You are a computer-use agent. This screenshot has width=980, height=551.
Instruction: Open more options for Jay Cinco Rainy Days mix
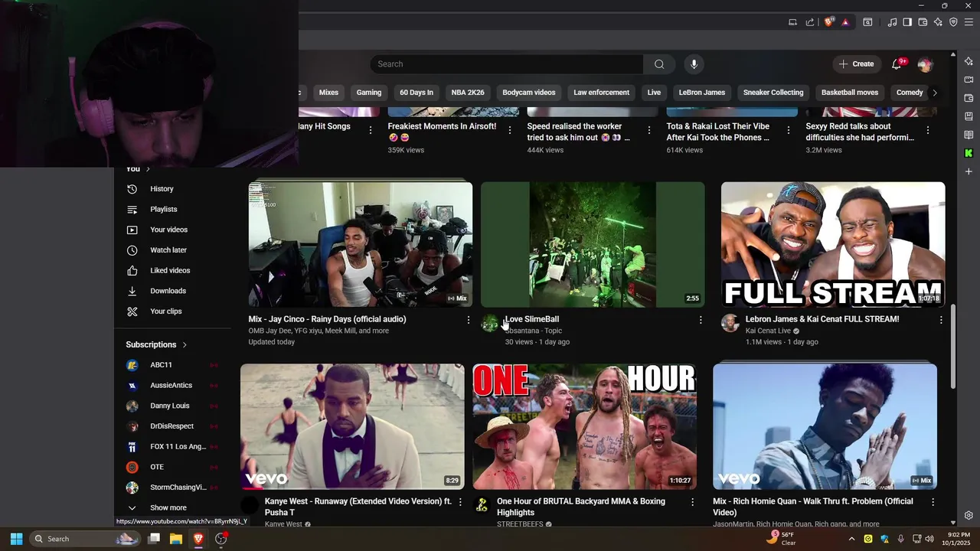[469, 320]
